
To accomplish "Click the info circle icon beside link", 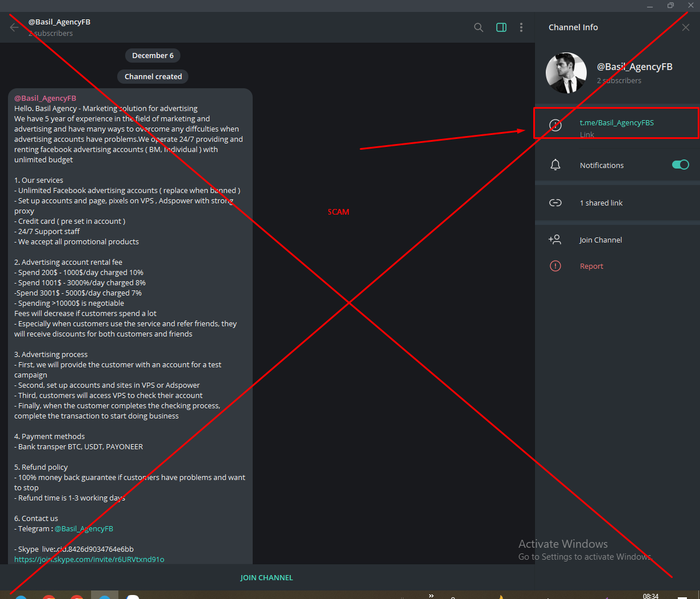I will pyautogui.click(x=555, y=125).
